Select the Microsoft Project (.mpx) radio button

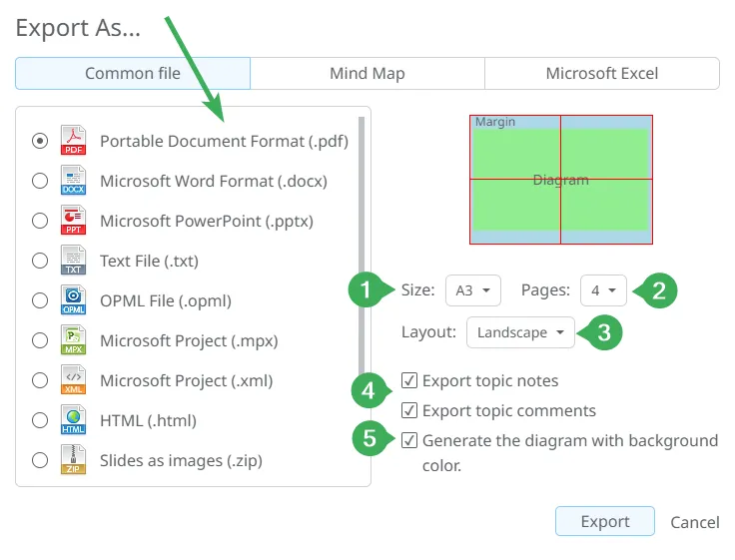[x=40, y=340]
